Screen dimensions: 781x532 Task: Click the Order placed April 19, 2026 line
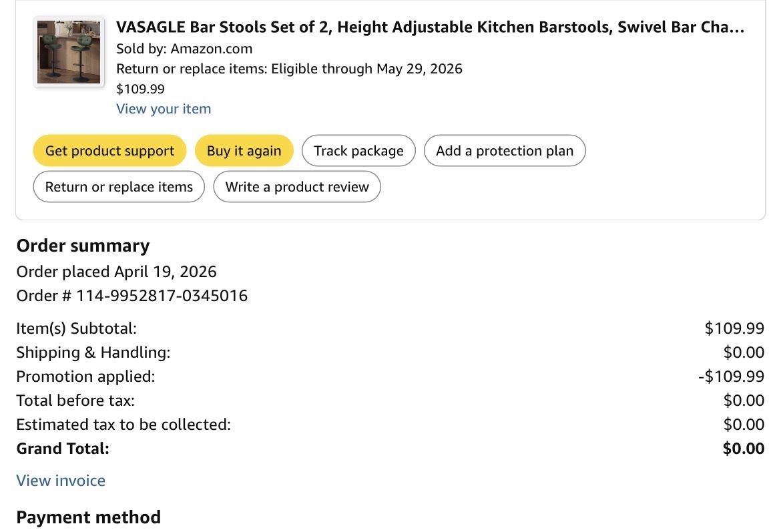click(116, 272)
